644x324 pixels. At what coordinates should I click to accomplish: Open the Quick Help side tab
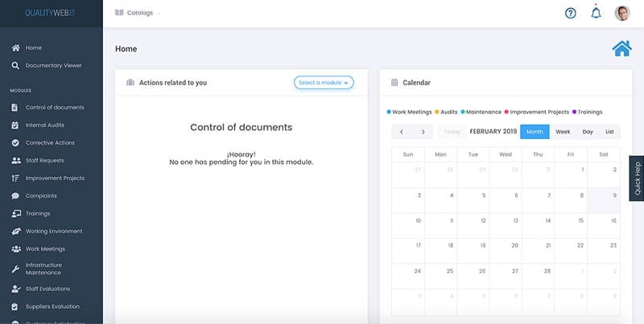pyautogui.click(x=637, y=178)
